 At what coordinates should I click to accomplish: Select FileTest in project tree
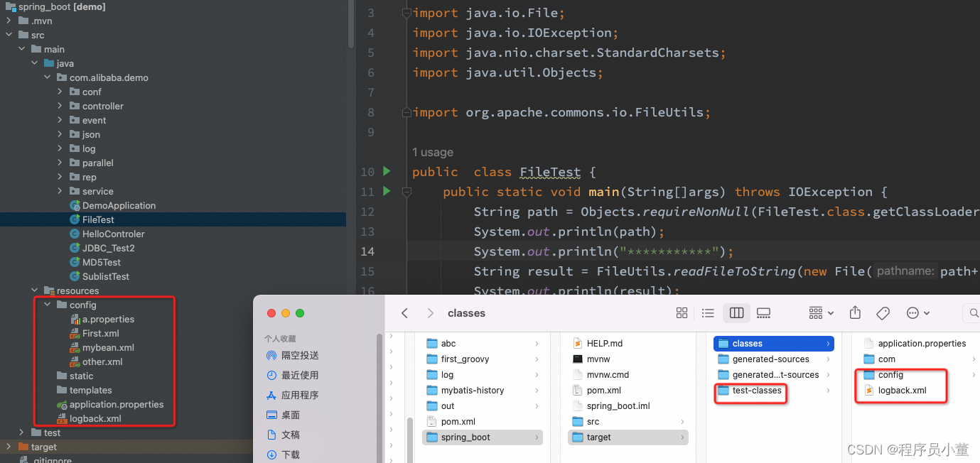point(173,219)
